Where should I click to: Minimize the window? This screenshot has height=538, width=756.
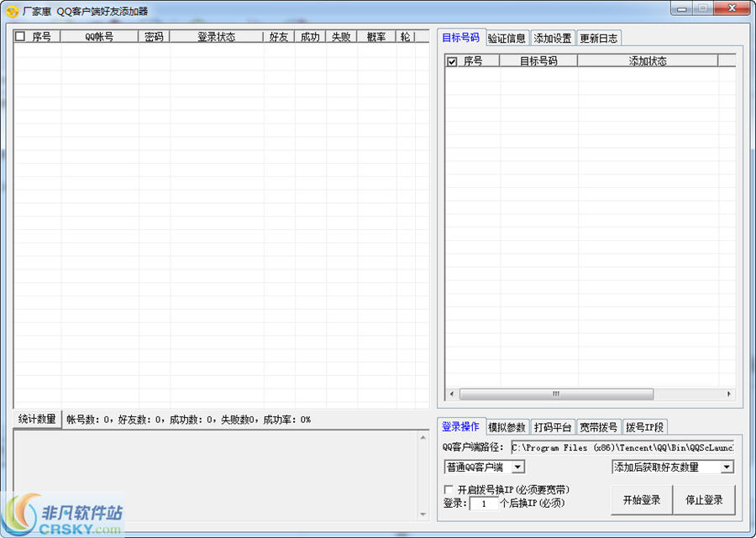pyautogui.click(x=682, y=8)
